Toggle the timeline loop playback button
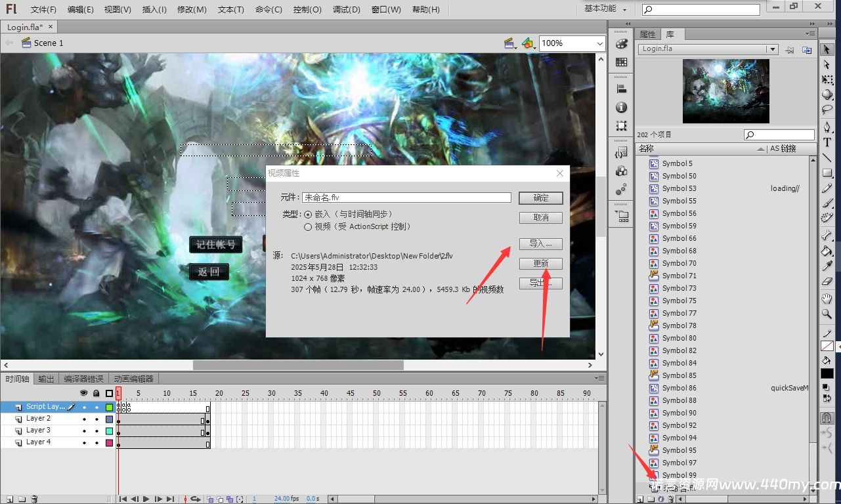Viewport: 841px width, 504px height. click(x=195, y=499)
